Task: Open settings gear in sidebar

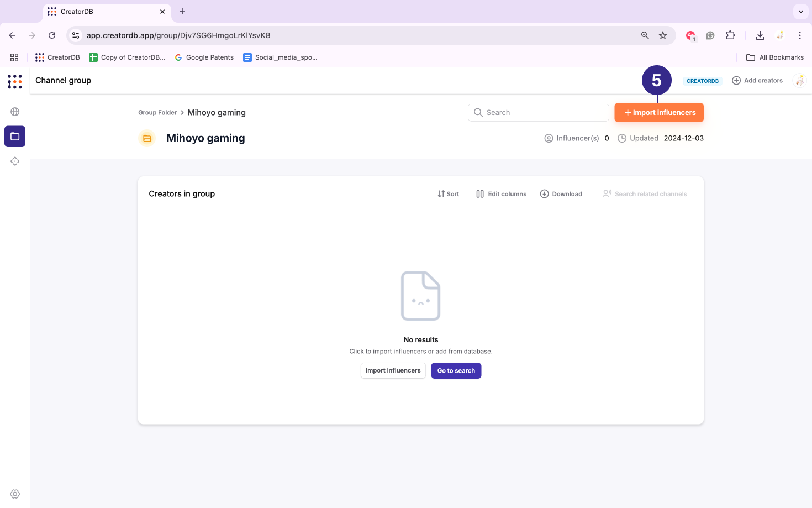Action: tap(15, 494)
